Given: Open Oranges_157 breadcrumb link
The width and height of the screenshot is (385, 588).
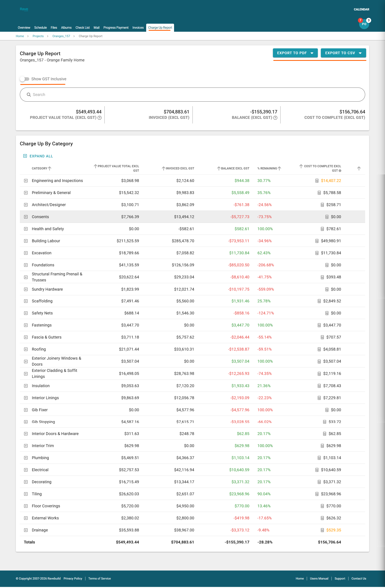Looking at the screenshot, I should coord(61,36).
